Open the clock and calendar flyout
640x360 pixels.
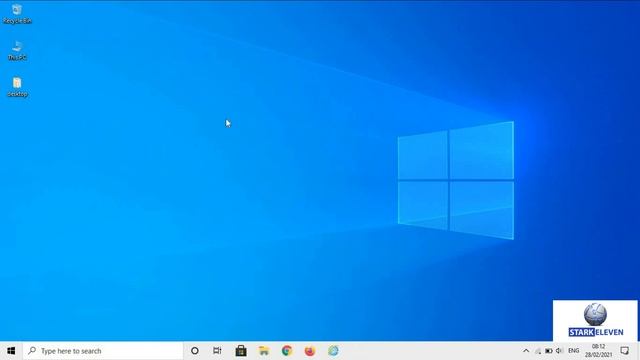598,351
